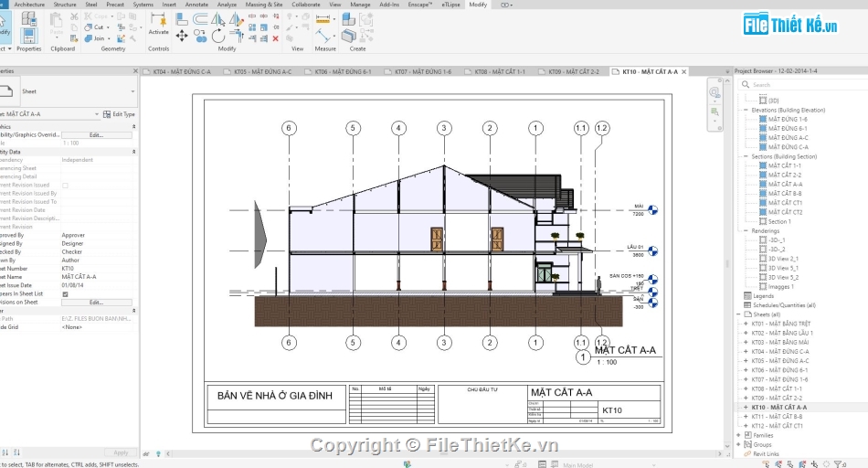Click the Aligned Dimension measure icon
The width and height of the screenshot is (868, 468).
(323, 19)
